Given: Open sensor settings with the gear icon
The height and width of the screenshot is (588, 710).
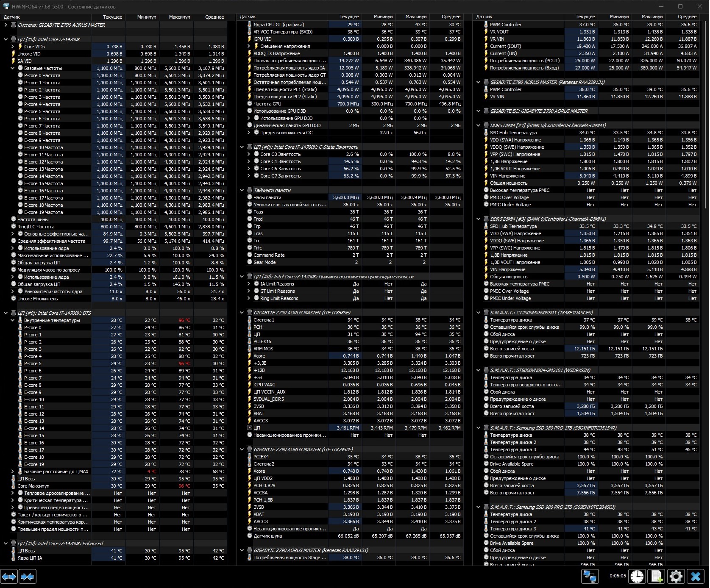Looking at the screenshot, I should [x=676, y=577].
